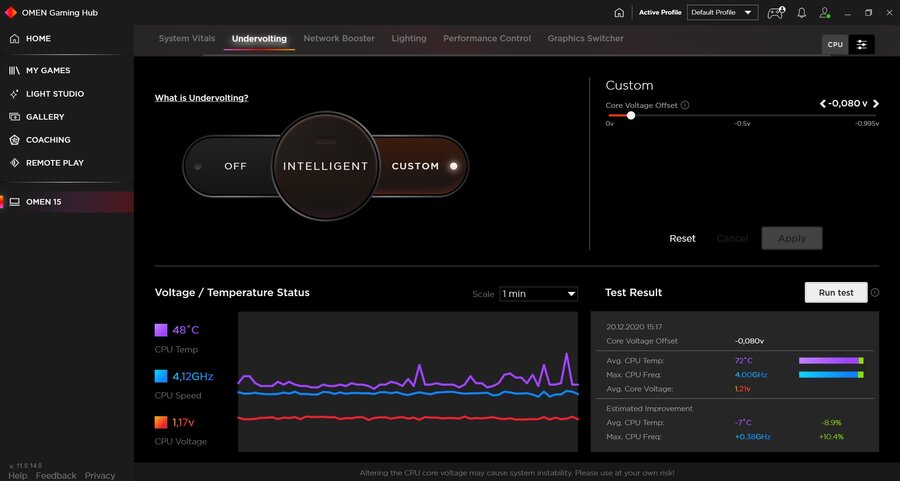Open the user account icon
The image size is (900, 481).
coord(825,13)
